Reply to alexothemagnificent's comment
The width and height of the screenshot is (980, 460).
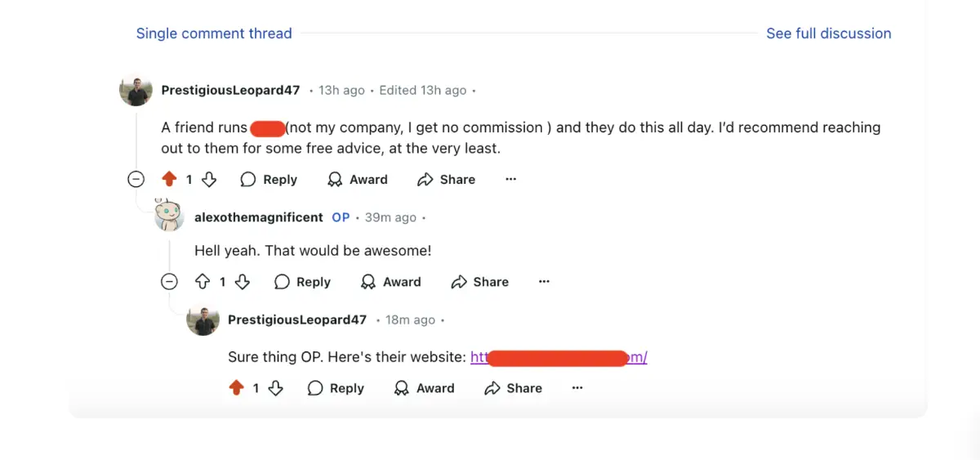(x=302, y=282)
